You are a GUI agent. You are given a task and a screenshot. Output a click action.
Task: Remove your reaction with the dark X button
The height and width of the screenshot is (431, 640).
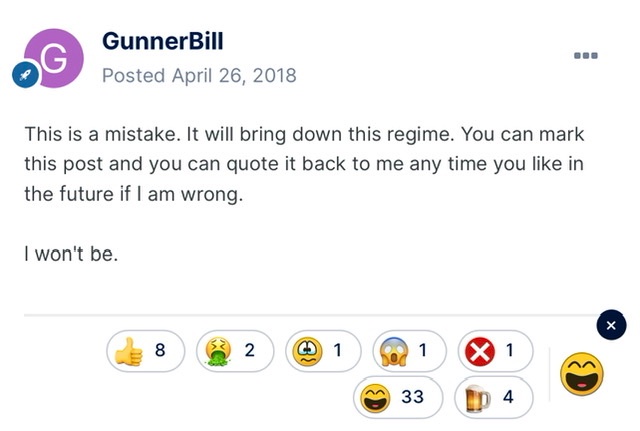[611, 325]
